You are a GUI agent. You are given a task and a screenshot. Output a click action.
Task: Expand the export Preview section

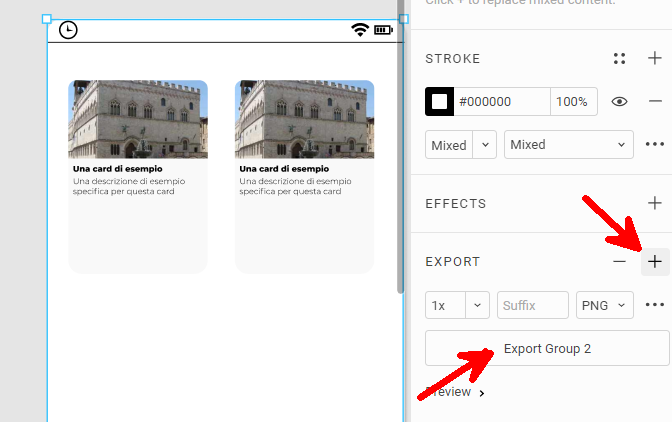[x=456, y=393]
